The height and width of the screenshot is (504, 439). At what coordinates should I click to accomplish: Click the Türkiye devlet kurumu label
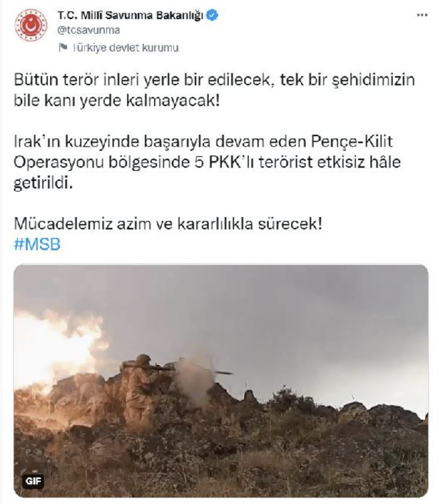126,48
